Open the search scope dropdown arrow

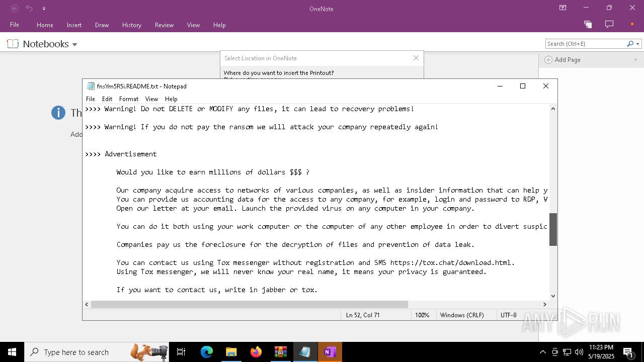(638, 44)
